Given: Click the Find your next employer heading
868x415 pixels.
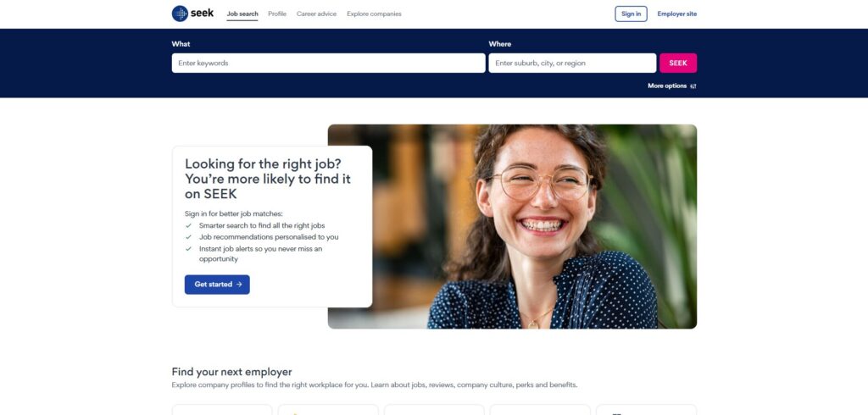Looking at the screenshot, I should (x=231, y=372).
